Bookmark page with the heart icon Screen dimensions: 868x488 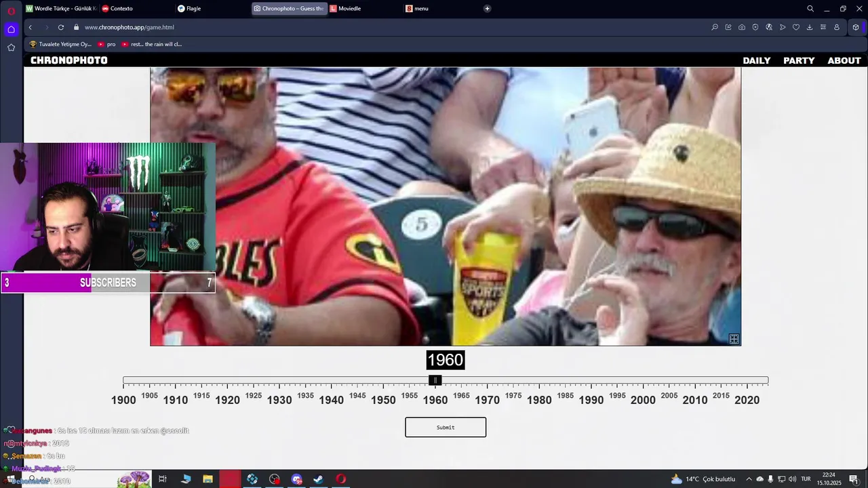point(796,27)
